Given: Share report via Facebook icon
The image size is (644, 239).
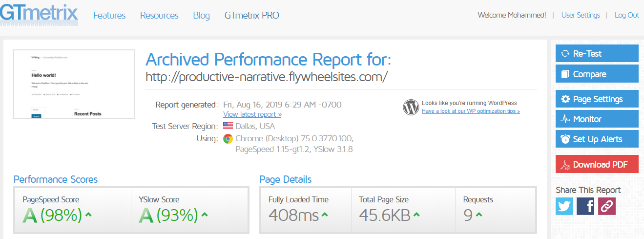Looking at the screenshot, I should tap(585, 206).
